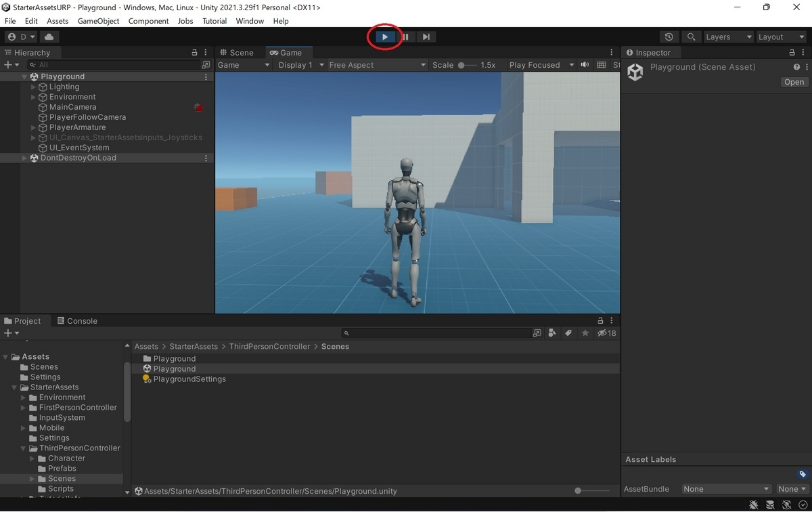
Task: Open the AssetBundle variant None dropdown
Action: [x=792, y=489]
